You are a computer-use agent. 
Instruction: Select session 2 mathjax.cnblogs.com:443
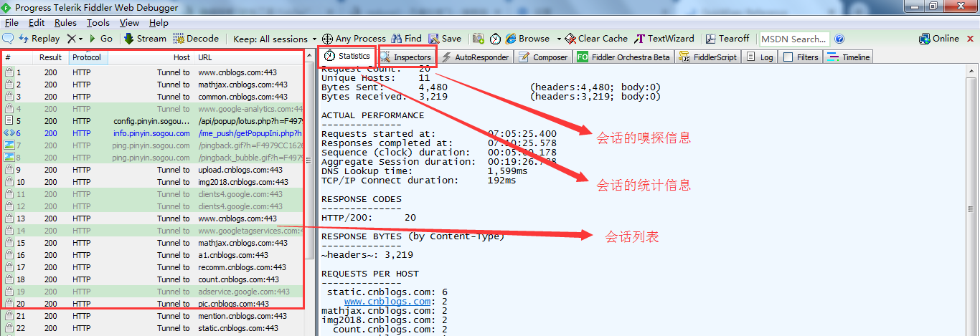pyautogui.click(x=152, y=85)
